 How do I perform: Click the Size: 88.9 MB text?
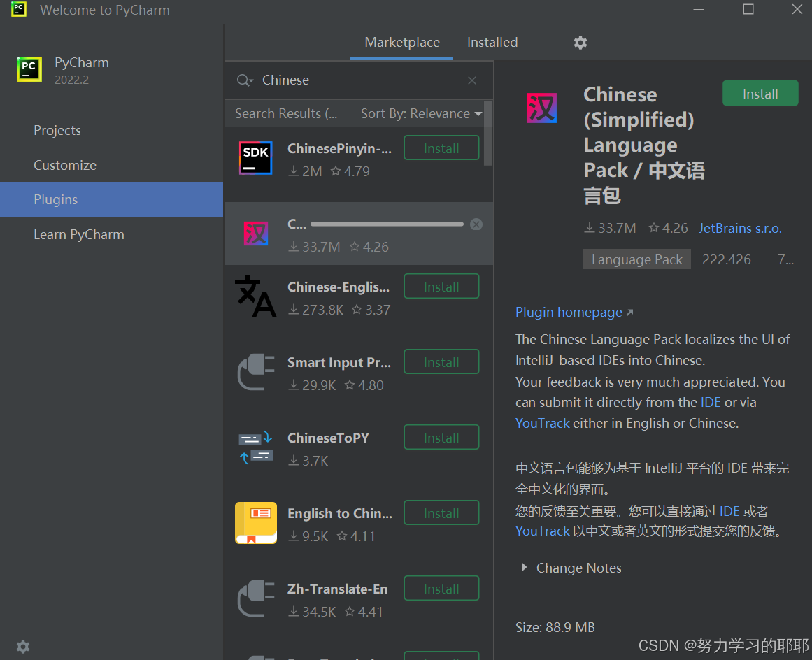pyautogui.click(x=555, y=627)
